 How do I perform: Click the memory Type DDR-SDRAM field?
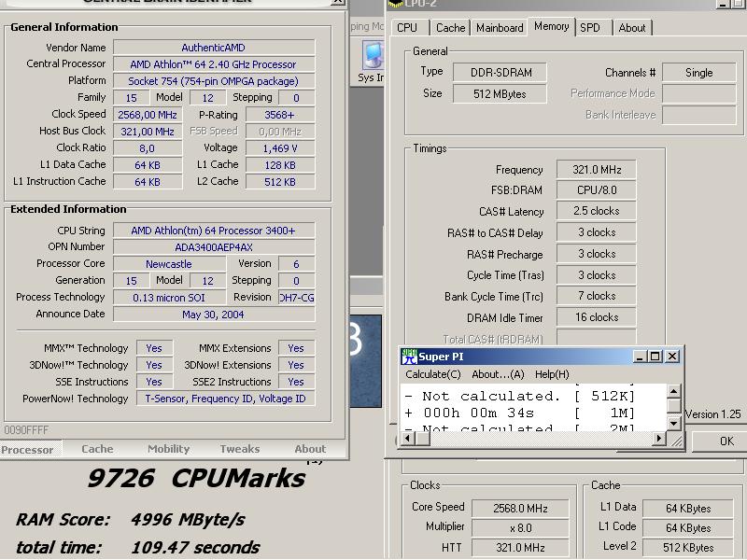pos(500,73)
